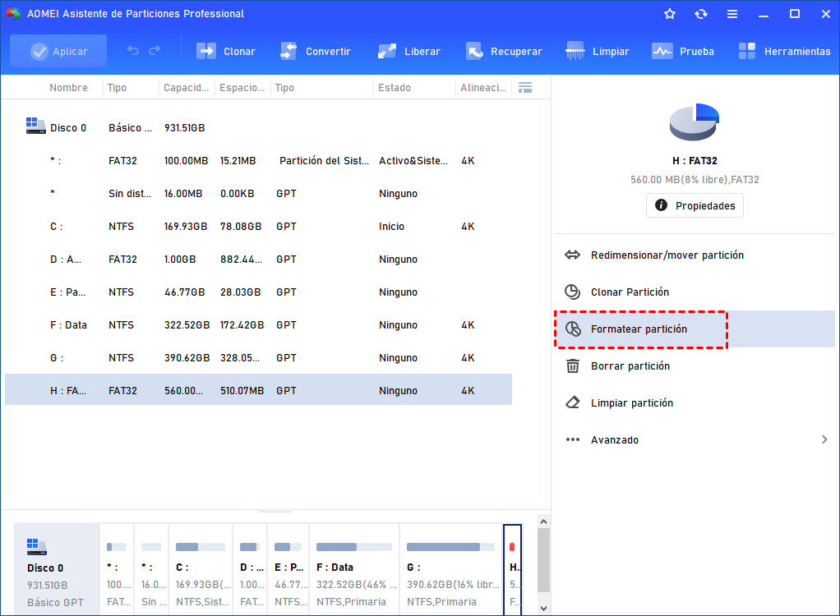
Task: Select the Liberar toolbar icon
Action: tap(387, 51)
